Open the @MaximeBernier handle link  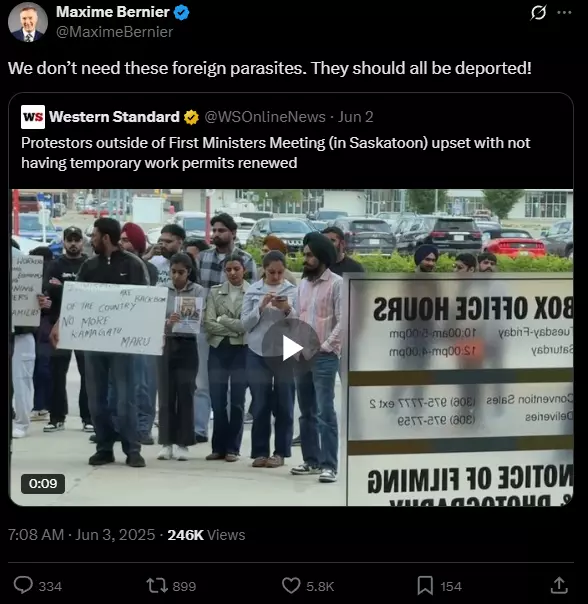[114, 32]
